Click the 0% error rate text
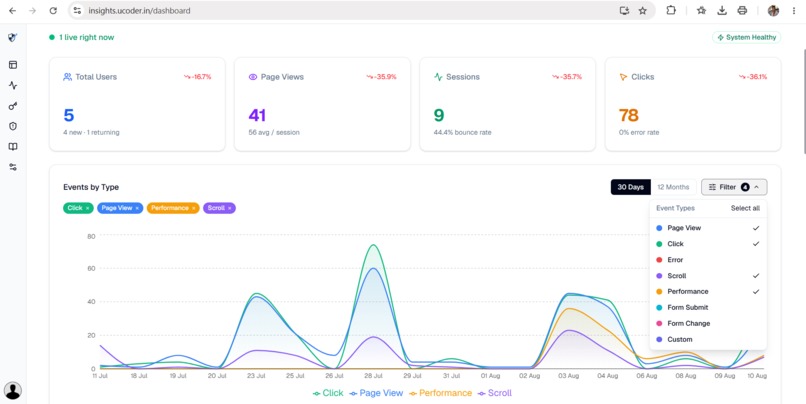The image size is (806, 404). [639, 132]
